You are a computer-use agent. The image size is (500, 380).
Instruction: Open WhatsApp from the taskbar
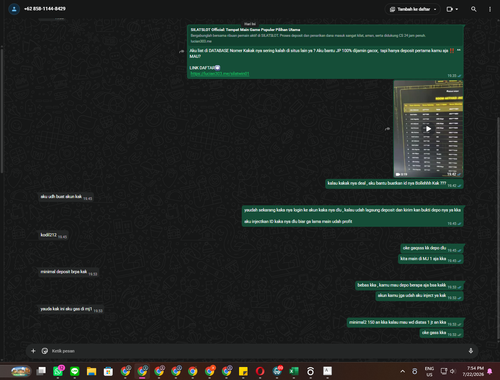point(58,371)
